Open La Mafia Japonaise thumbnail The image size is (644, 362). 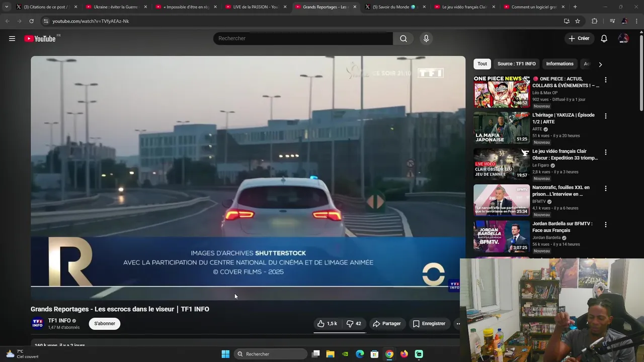click(502, 128)
